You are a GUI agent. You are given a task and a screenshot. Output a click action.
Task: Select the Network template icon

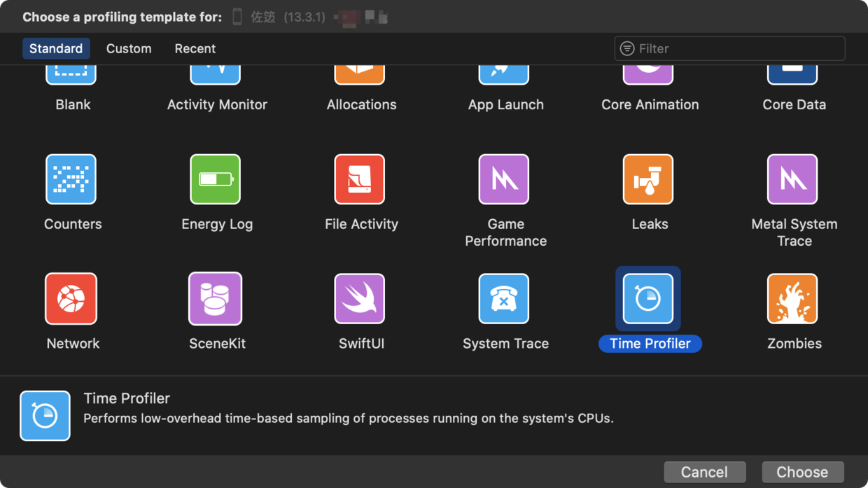tap(71, 299)
